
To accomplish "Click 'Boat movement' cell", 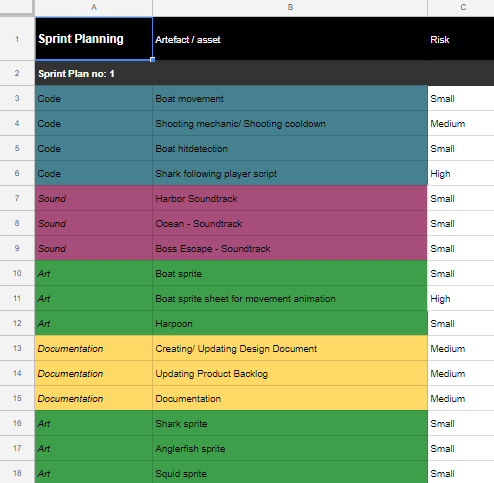I will coord(290,98).
